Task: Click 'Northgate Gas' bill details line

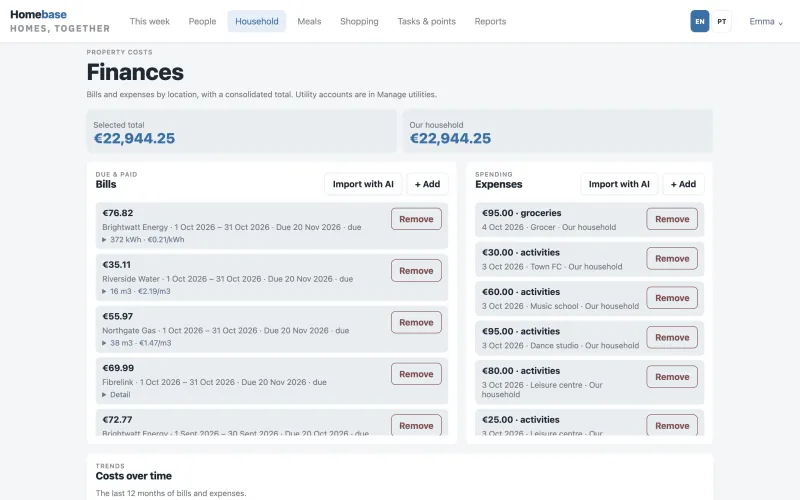Action: click(226, 331)
